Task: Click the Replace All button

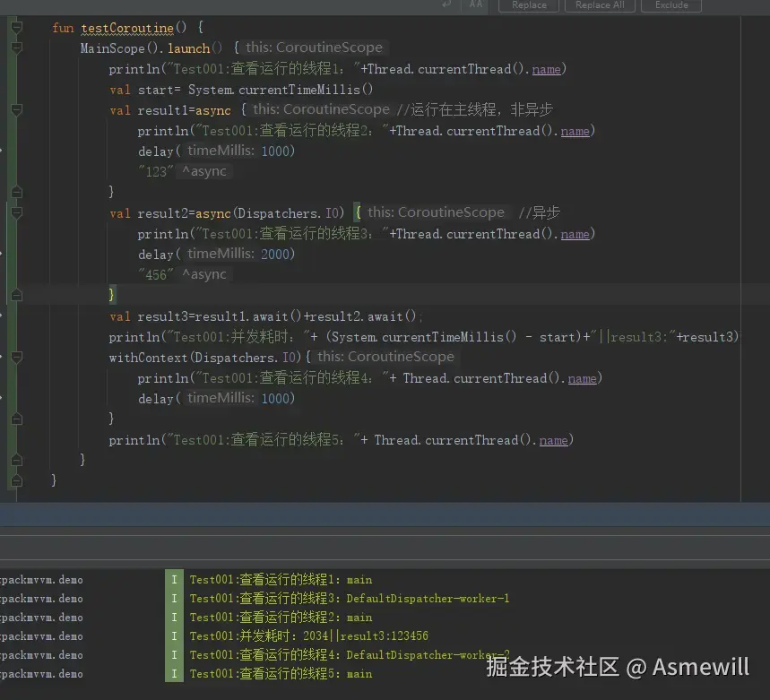Action: [x=600, y=5]
